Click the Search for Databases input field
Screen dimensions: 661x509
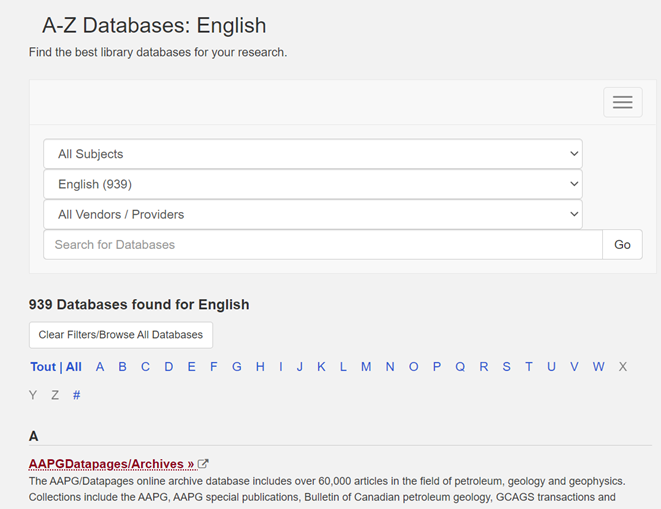tap(322, 244)
